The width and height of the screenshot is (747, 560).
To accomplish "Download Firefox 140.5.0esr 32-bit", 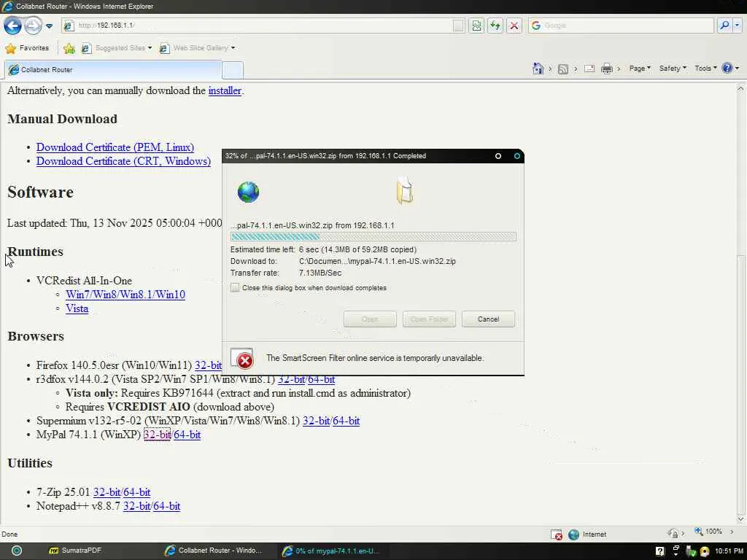I will (208, 365).
